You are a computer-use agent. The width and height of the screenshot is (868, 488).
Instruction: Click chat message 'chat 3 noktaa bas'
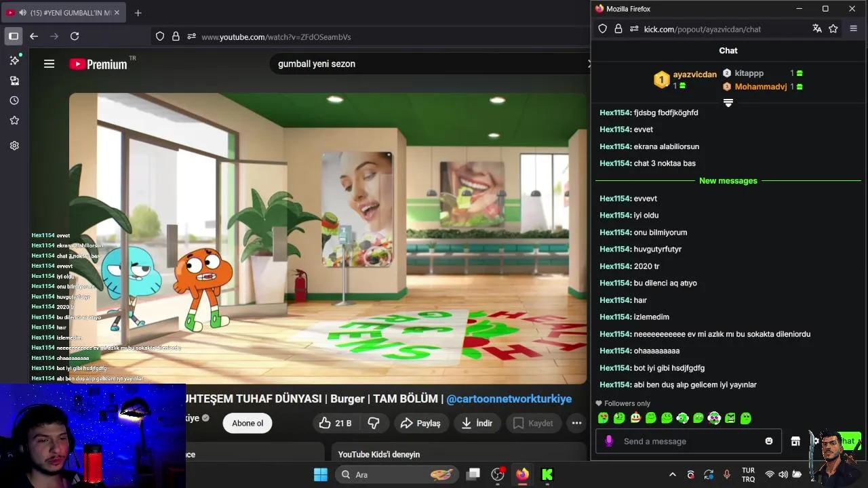click(x=665, y=163)
